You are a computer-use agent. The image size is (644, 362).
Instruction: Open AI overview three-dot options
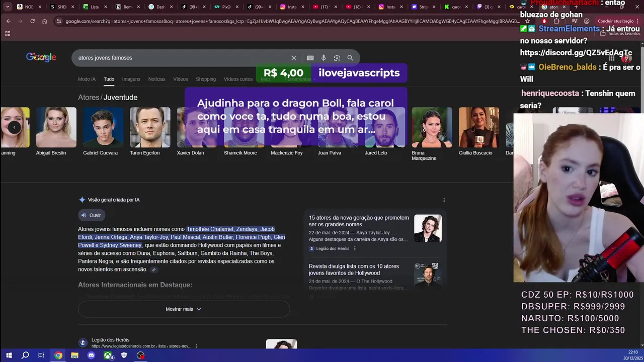click(x=444, y=200)
